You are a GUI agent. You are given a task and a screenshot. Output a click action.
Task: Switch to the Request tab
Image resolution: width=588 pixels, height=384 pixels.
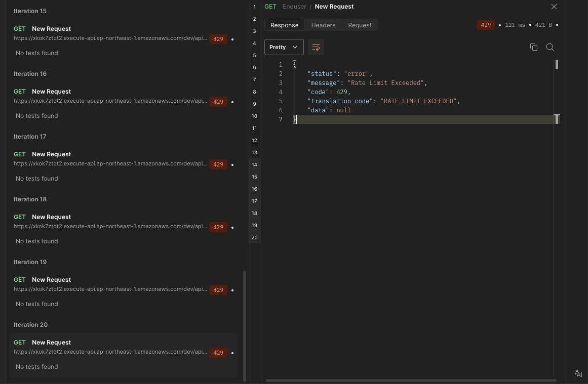pyautogui.click(x=360, y=25)
